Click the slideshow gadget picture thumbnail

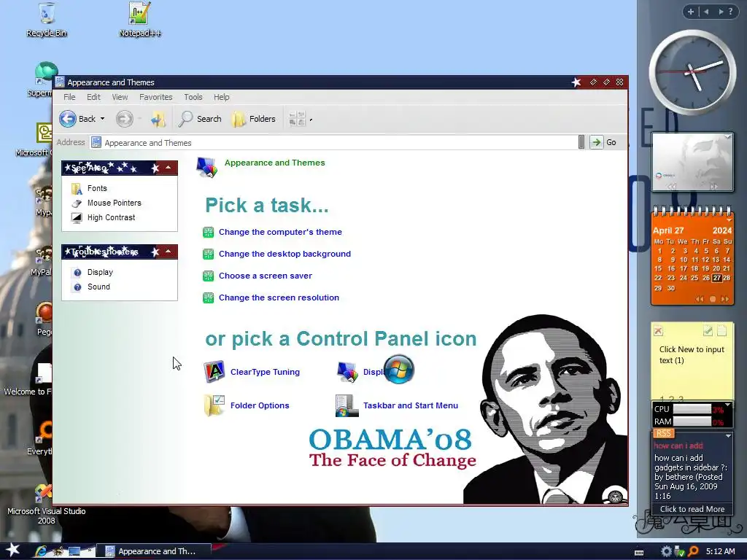(x=692, y=161)
